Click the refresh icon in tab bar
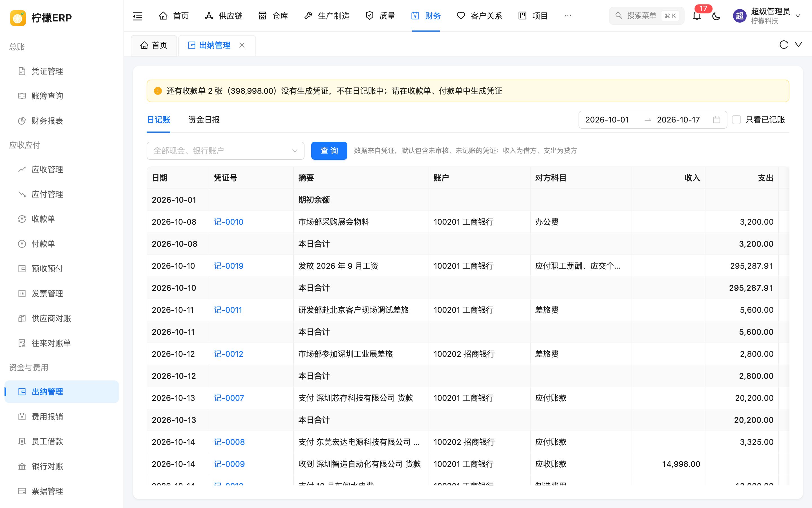The width and height of the screenshot is (812, 508). (x=784, y=45)
